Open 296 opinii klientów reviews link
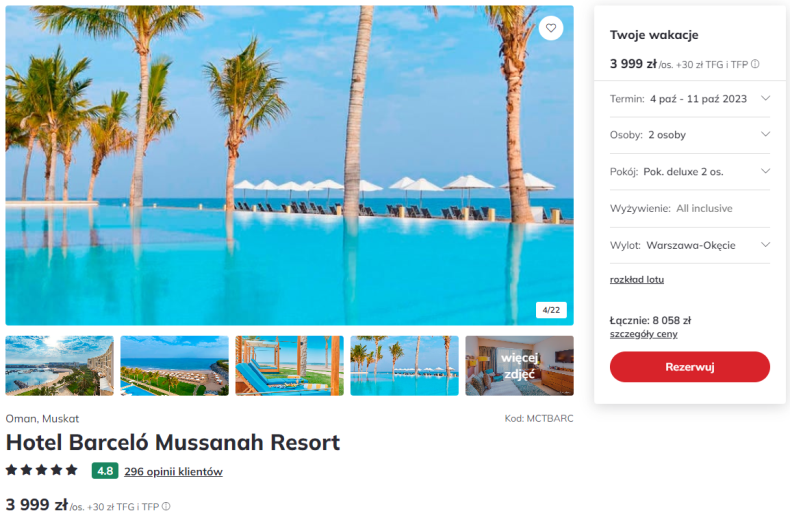Image resolution: width=790 pixels, height=513 pixels. [173, 472]
